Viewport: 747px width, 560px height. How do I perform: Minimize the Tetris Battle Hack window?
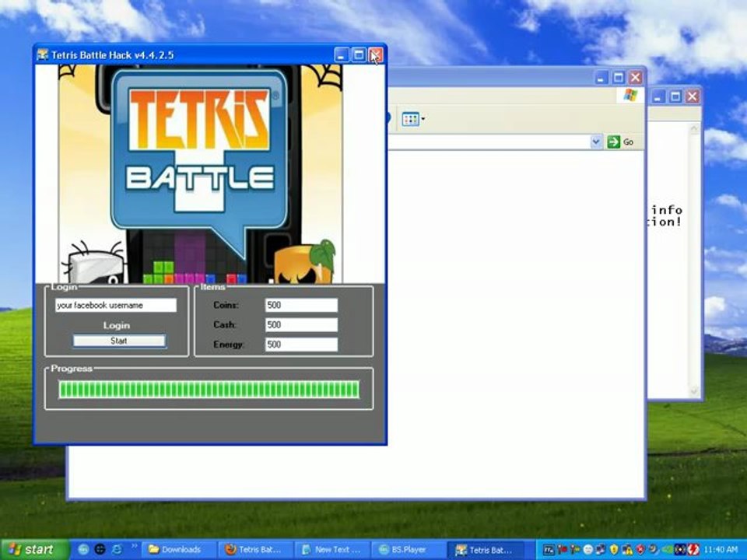click(341, 55)
